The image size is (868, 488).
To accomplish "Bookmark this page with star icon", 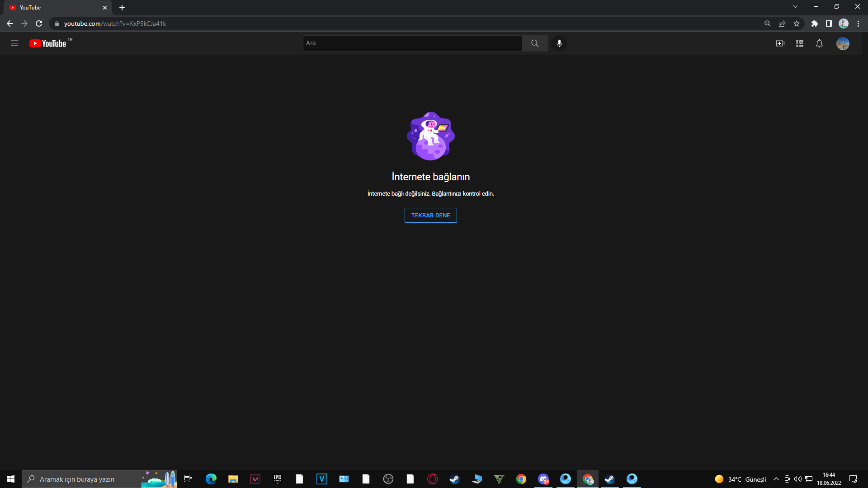I will point(797,23).
